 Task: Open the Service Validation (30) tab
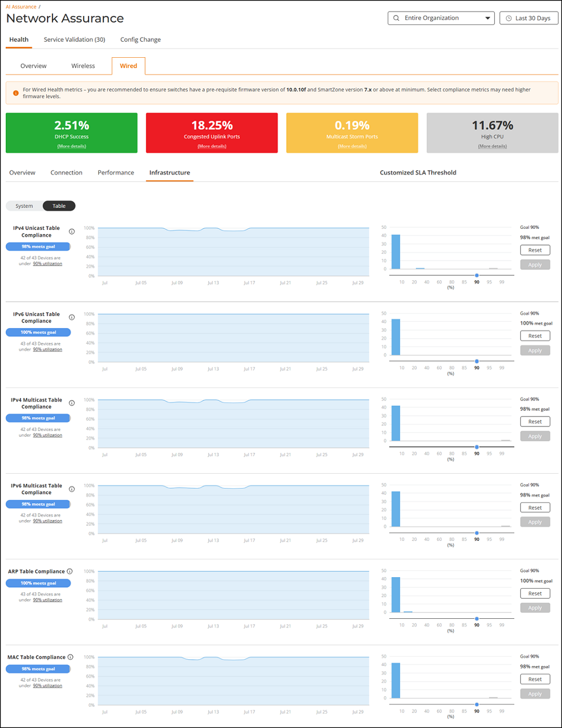(74, 40)
